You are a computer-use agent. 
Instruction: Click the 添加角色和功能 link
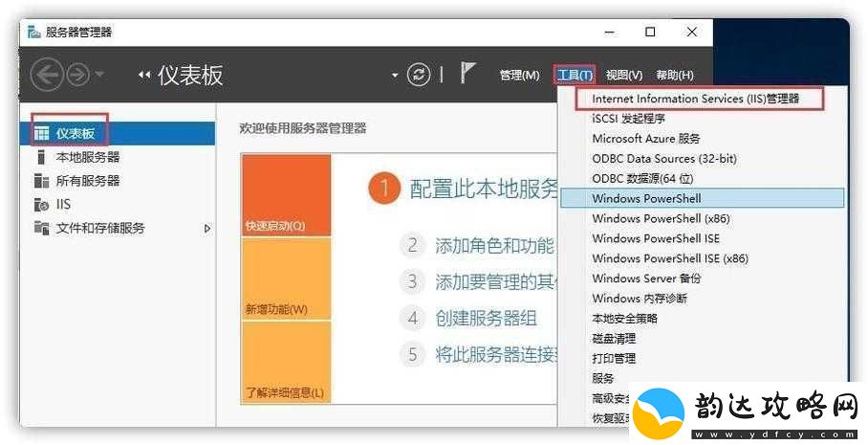tap(494, 246)
